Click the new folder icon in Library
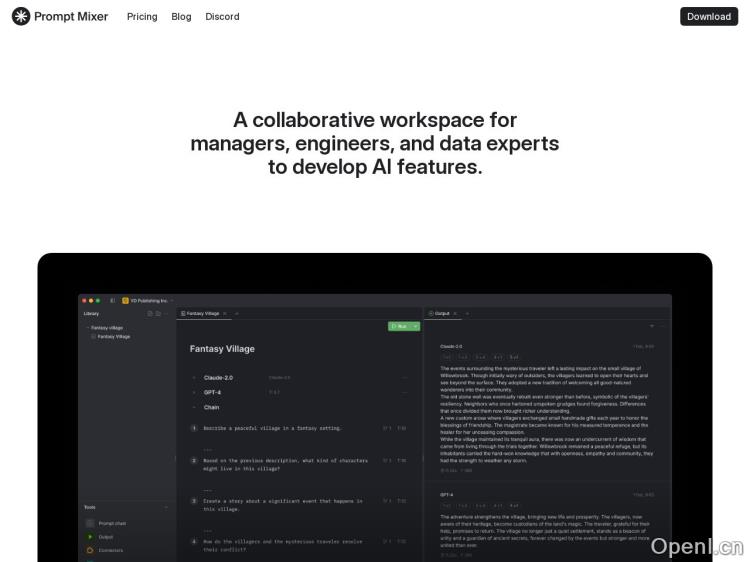750x562 pixels. (158, 313)
